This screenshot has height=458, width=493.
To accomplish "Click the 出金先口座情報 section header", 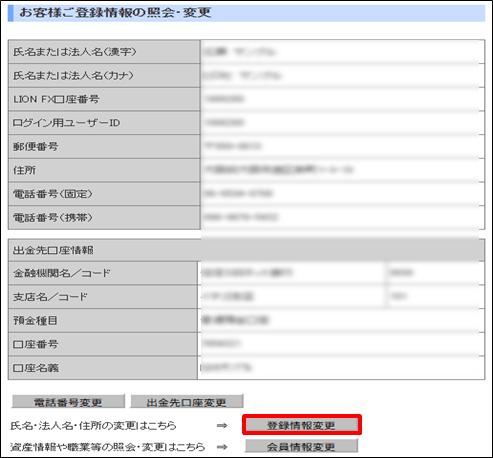I will pyautogui.click(x=246, y=250).
